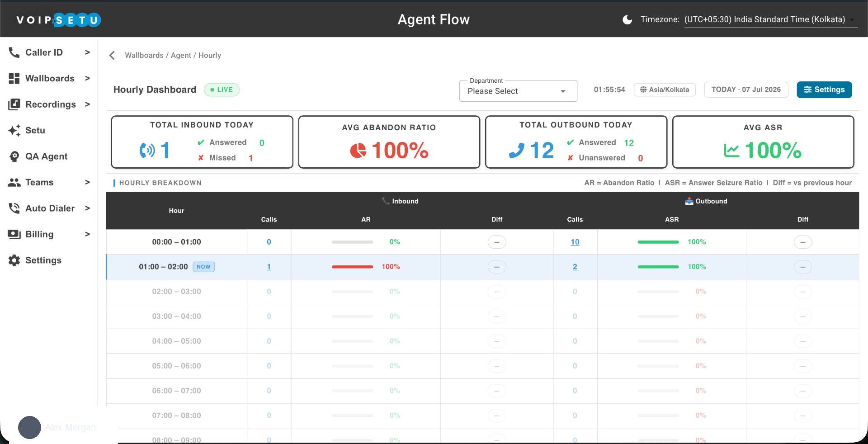Click the Teams people icon
Image resolution: width=868 pixels, height=444 pixels.
click(14, 183)
